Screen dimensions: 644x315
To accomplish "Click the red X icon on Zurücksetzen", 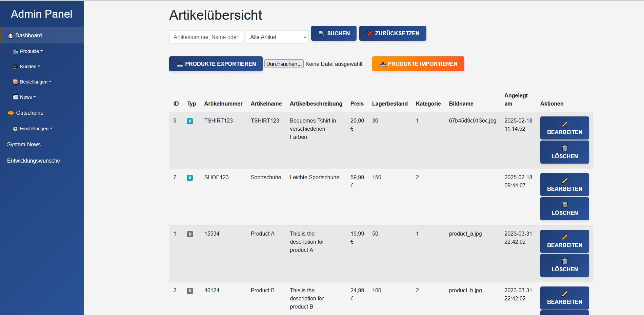I will 370,33.
